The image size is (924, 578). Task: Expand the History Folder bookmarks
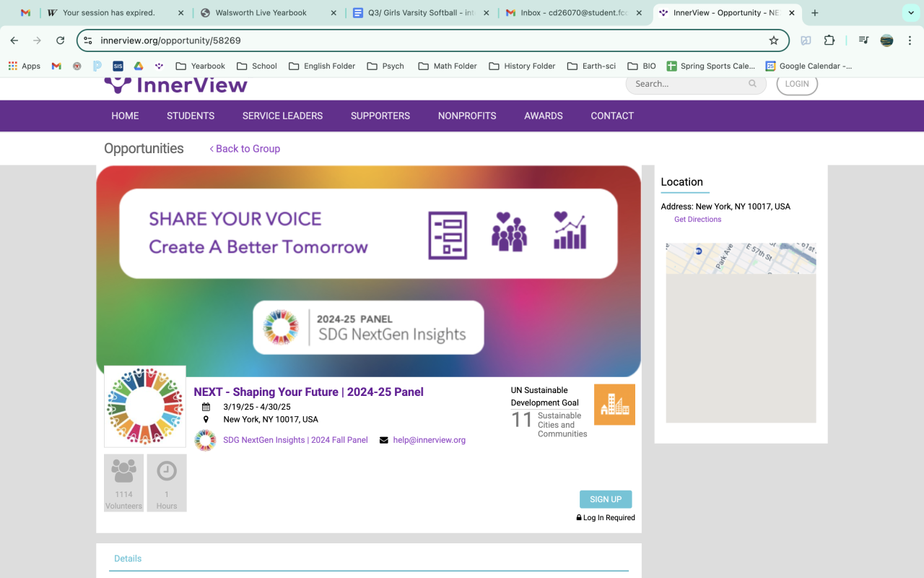click(x=523, y=66)
